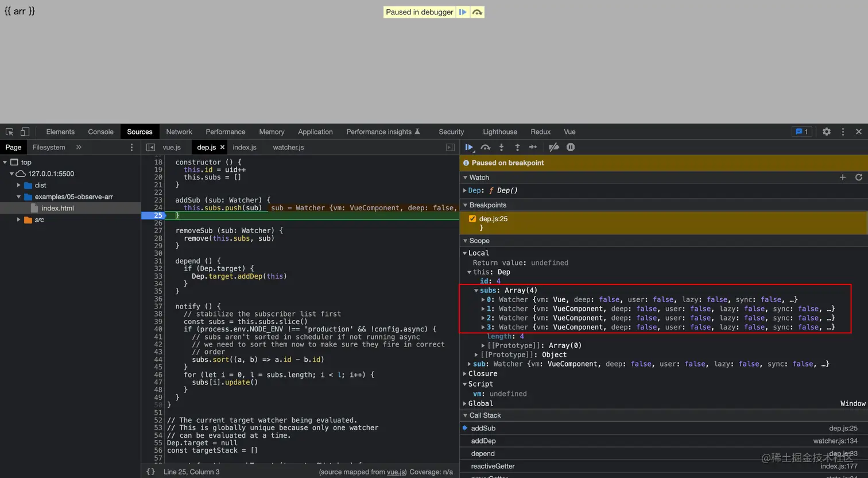Open navigator pane more options

(131, 148)
